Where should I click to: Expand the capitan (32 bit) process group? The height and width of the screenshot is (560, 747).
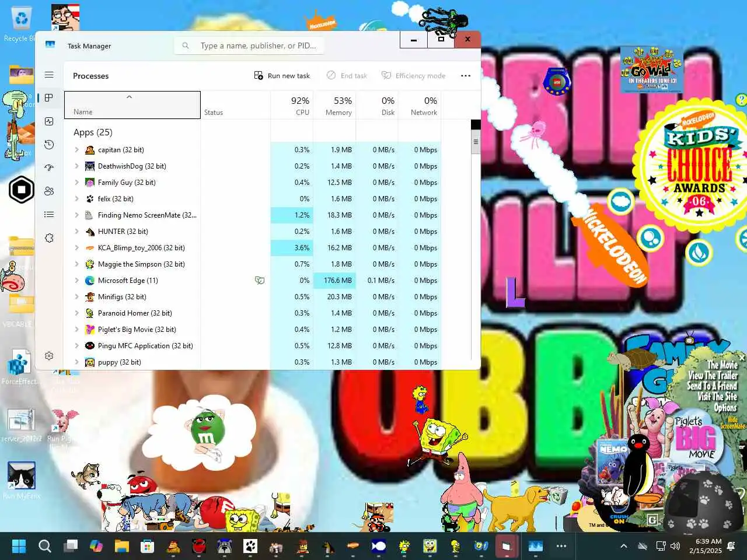coord(76,150)
